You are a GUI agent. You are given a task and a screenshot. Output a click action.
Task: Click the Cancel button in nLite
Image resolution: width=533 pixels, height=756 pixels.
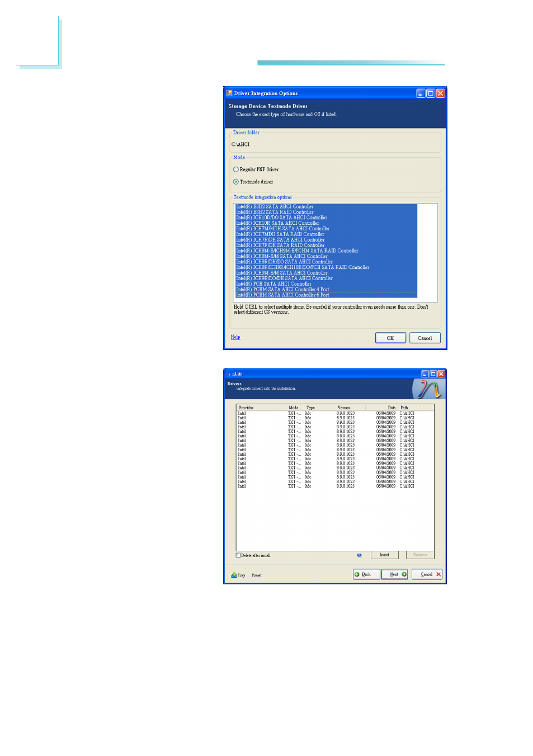[x=427, y=574]
